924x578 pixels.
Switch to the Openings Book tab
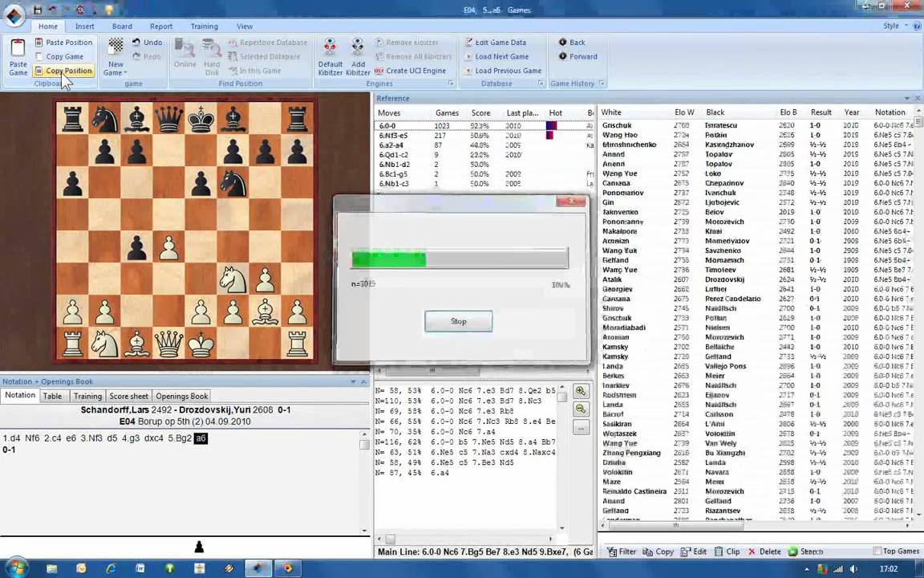coord(181,397)
